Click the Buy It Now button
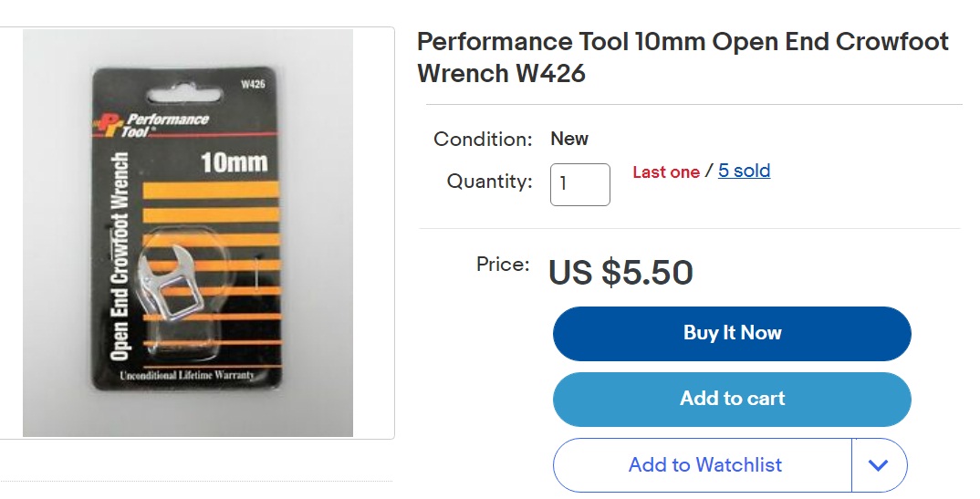The height and width of the screenshot is (499, 980). (x=732, y=333)
